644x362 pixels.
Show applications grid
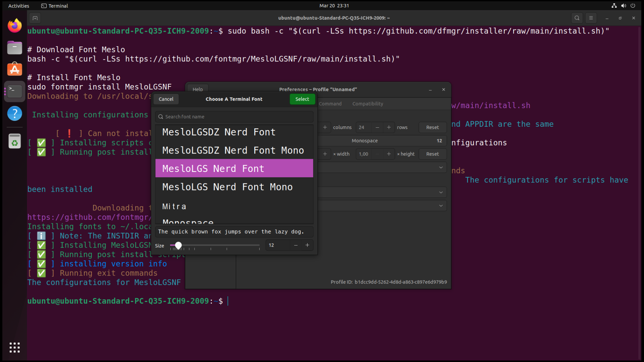pos(14,347)
